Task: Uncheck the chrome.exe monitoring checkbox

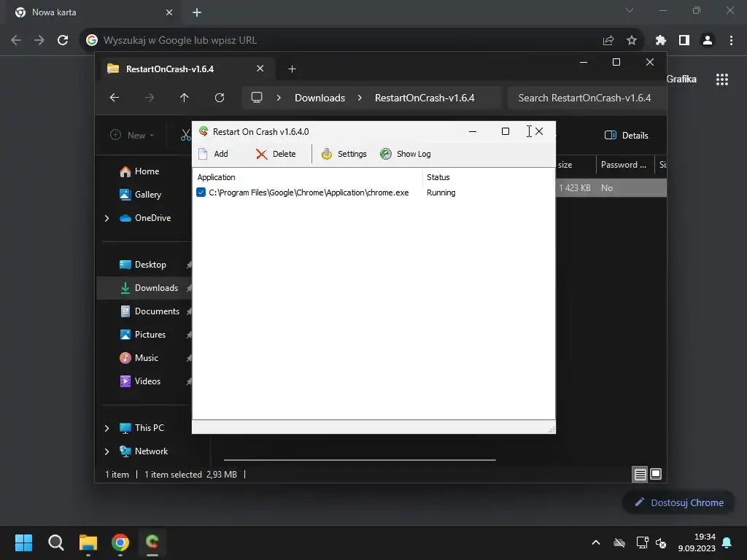Action: click(201, 192)
